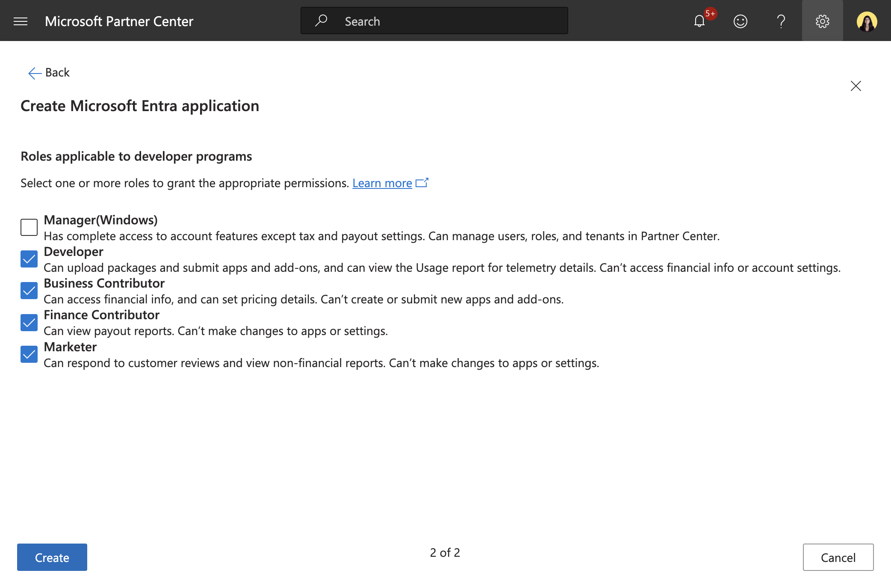Click the 'Can view payout reports' description

[x=215, y=331]
